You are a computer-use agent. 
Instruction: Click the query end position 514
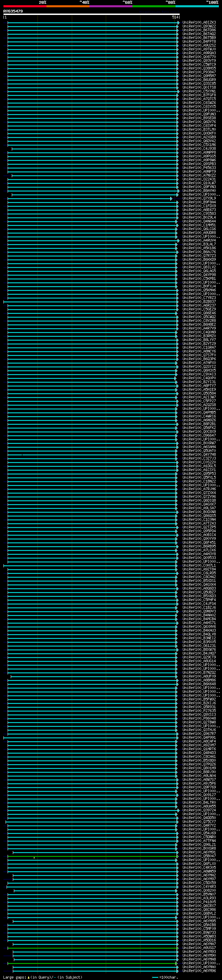(175, 17)
